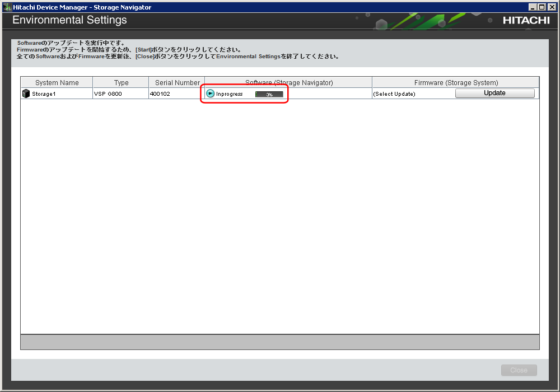Click the Inprogress status text
This screenshot has height=392, width=560.
pyautogui.click(x=229, y=94)
